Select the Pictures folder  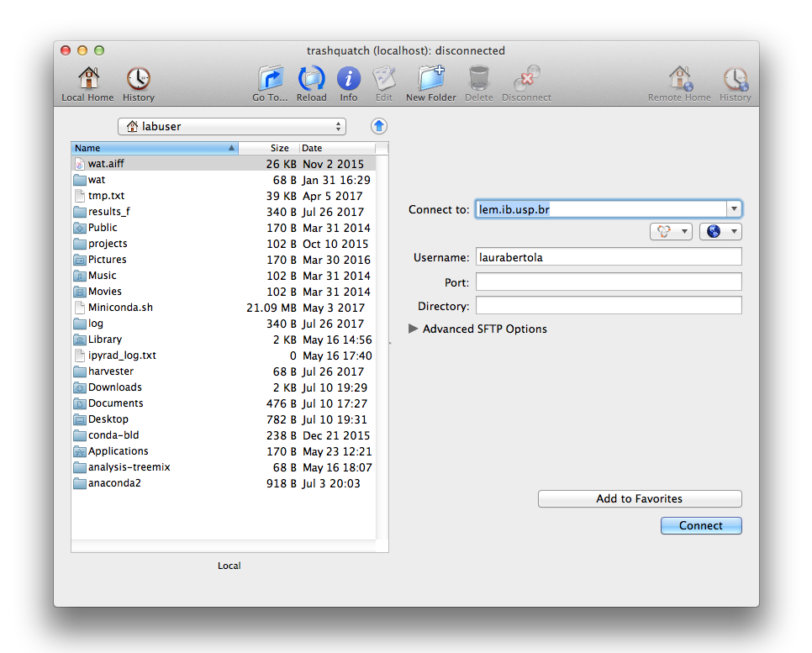pos(224,260)
